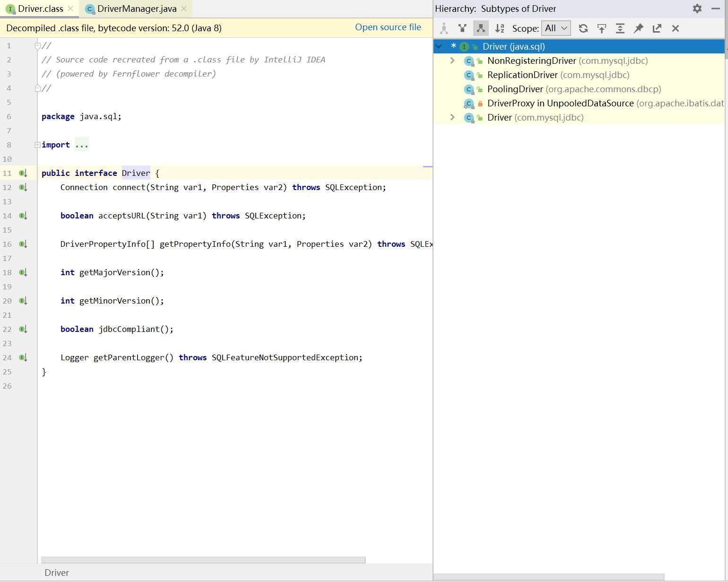Collapse header comment fold on line 1
Screen dimensions: 728x582
click(37, 46)
